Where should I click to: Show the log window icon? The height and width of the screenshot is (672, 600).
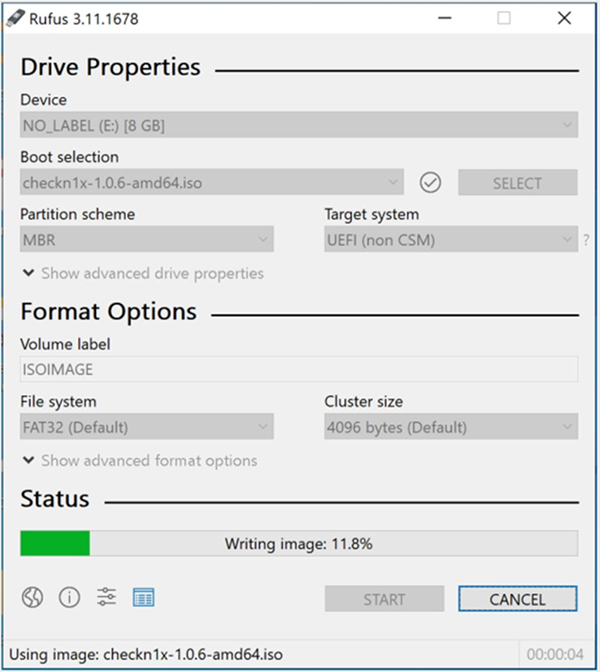(x=143, y=598)
